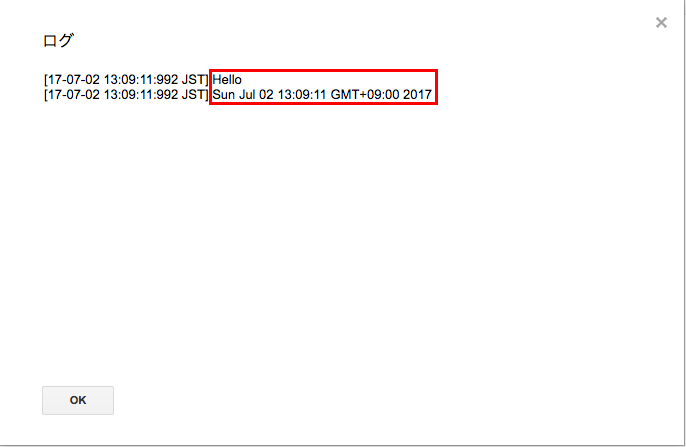The image size is (686, 447).
Task: Click JST in the second log entry
Action: point(194,94)
